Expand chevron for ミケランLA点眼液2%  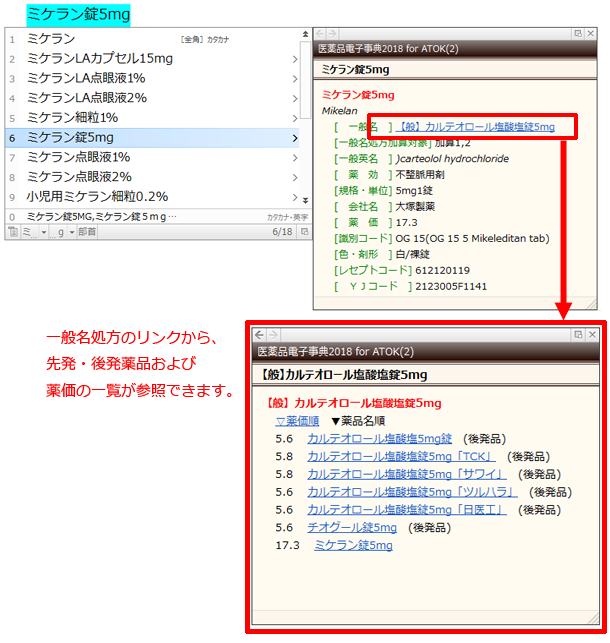295,99
